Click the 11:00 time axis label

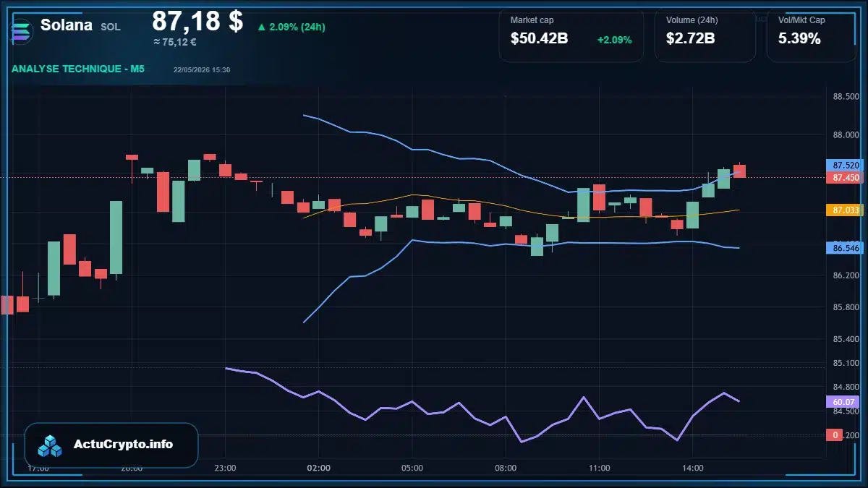tap(599, 468)
